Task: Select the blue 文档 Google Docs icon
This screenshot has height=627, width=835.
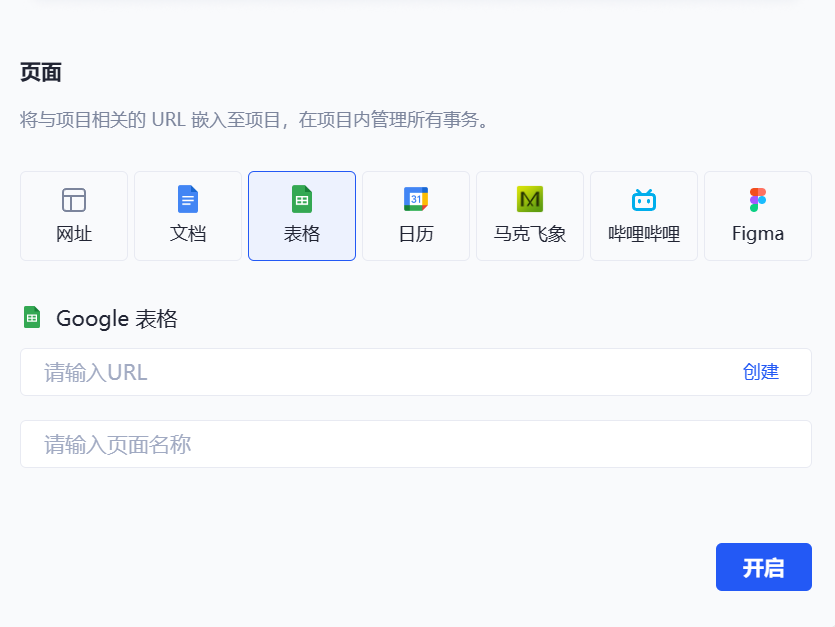Action: point(188,199)
